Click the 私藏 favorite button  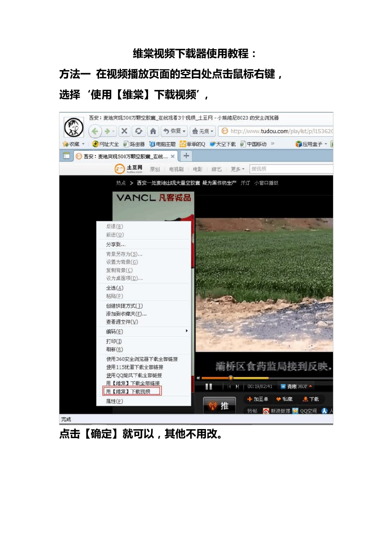(284, 399)
